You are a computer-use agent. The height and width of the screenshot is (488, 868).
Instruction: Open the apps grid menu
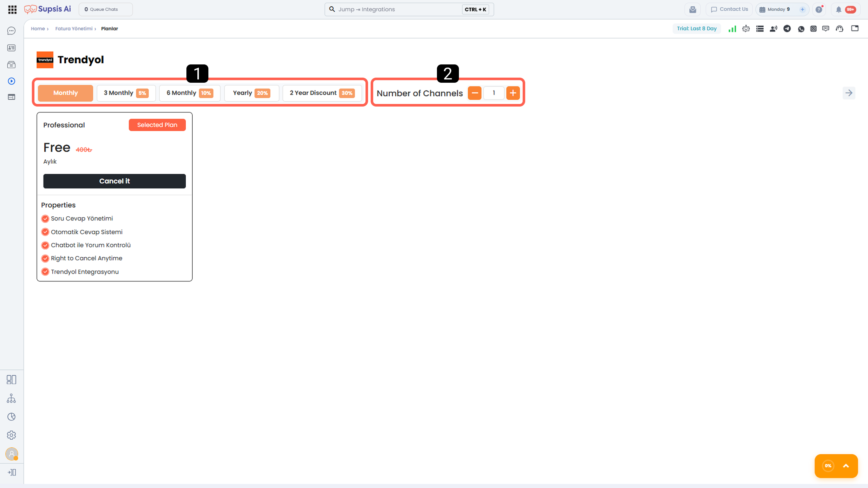click(x=12, y=10)
